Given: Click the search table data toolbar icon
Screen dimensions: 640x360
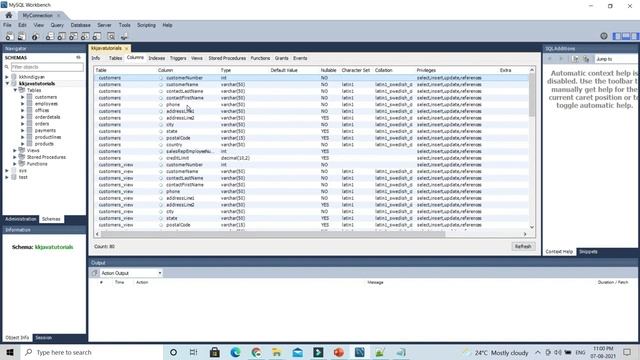Looking at the screenshot, I should 111,36.
